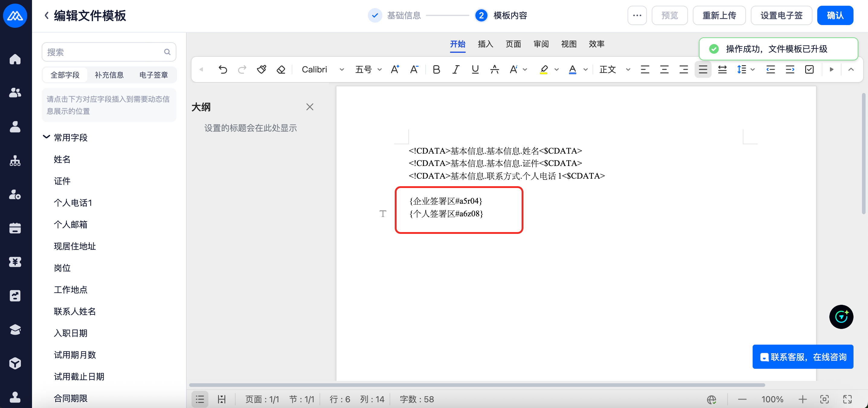Insert the 个人邮箱 field

70,225
